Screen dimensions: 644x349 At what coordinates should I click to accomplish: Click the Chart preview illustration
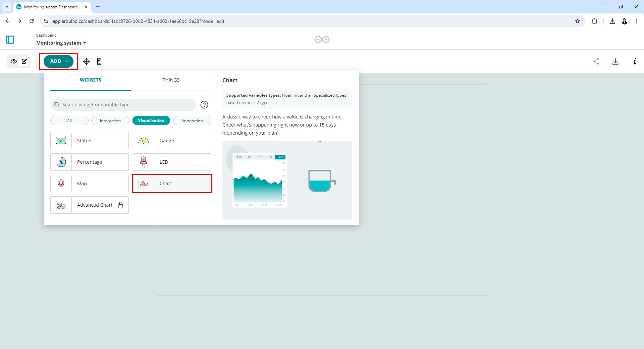point(287,180)
